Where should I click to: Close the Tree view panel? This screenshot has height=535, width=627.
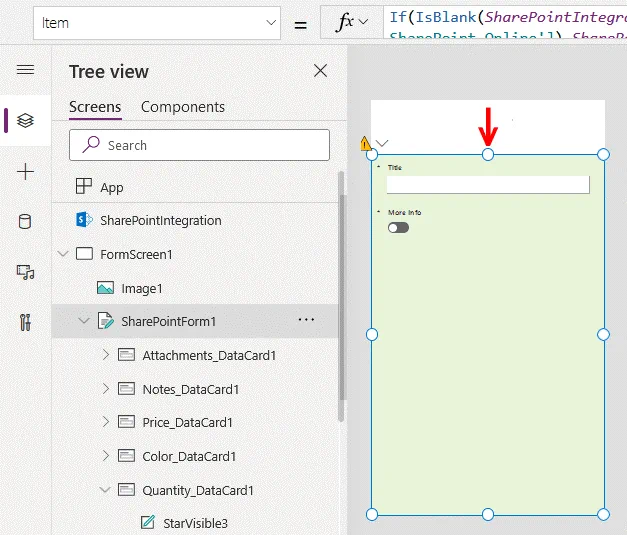pyautogui.click(x=320, y=71)
